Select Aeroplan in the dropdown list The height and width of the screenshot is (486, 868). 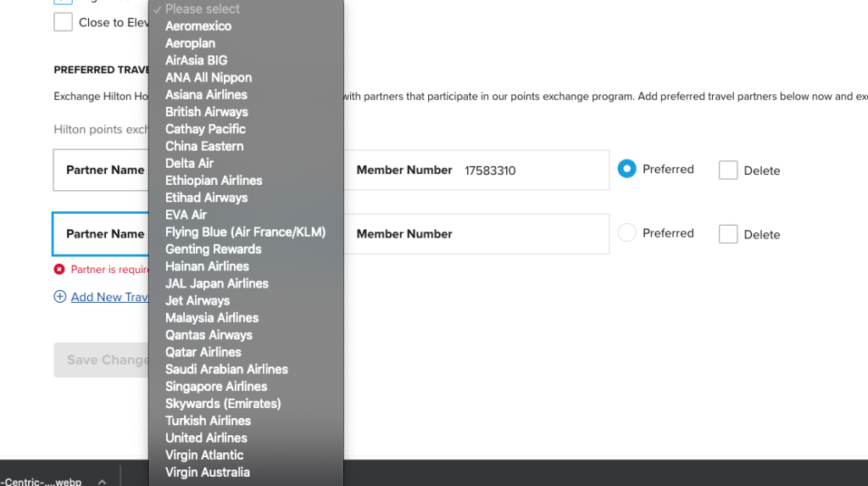(247, 43)
